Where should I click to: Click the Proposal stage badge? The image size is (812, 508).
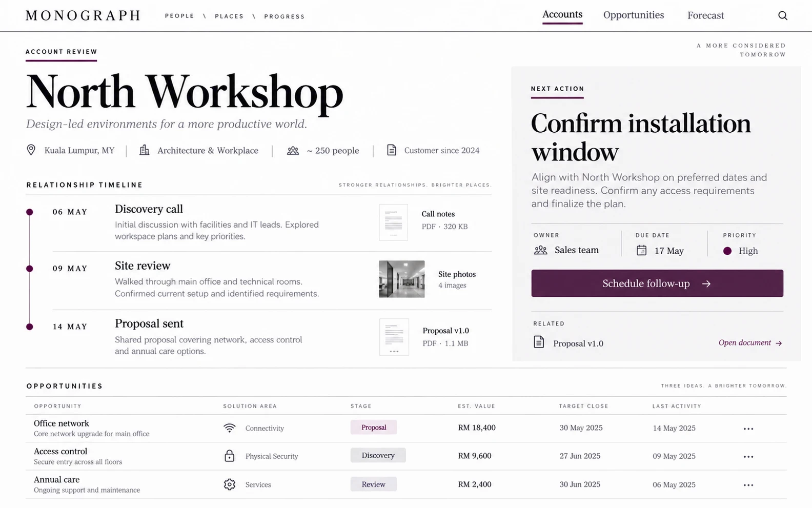(374, 428)
